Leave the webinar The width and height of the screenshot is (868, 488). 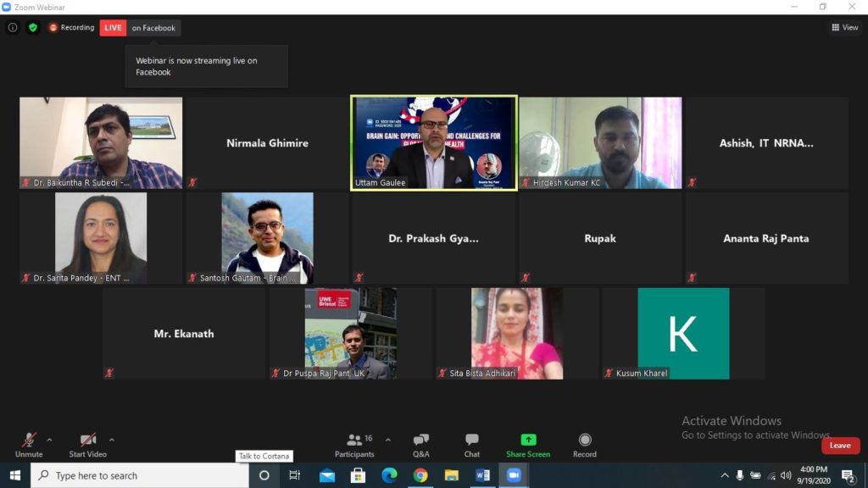(x=840, y=446)
